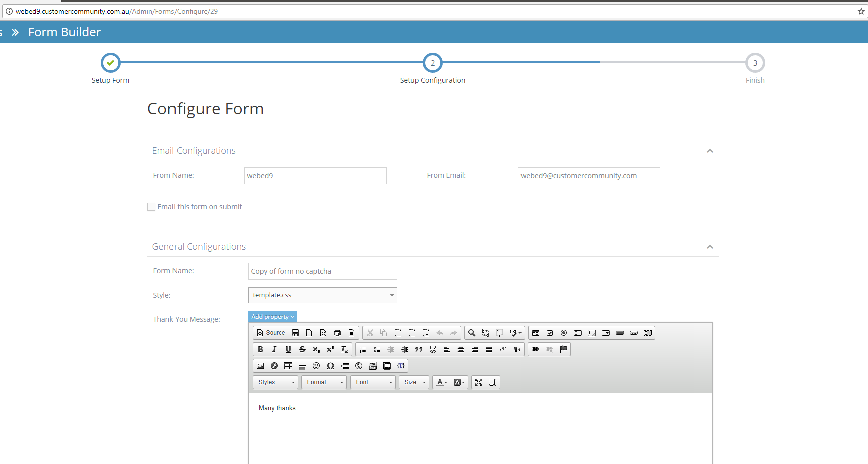Enable Email this form on submit
Screen dimensions: 868x464
click(x=151, y=206)
